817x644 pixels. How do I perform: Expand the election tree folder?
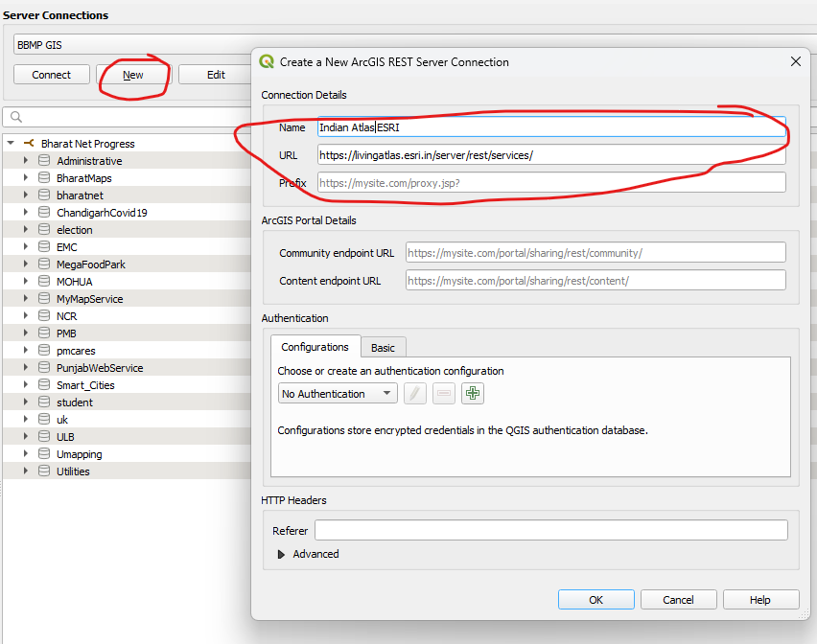point(26,230)
